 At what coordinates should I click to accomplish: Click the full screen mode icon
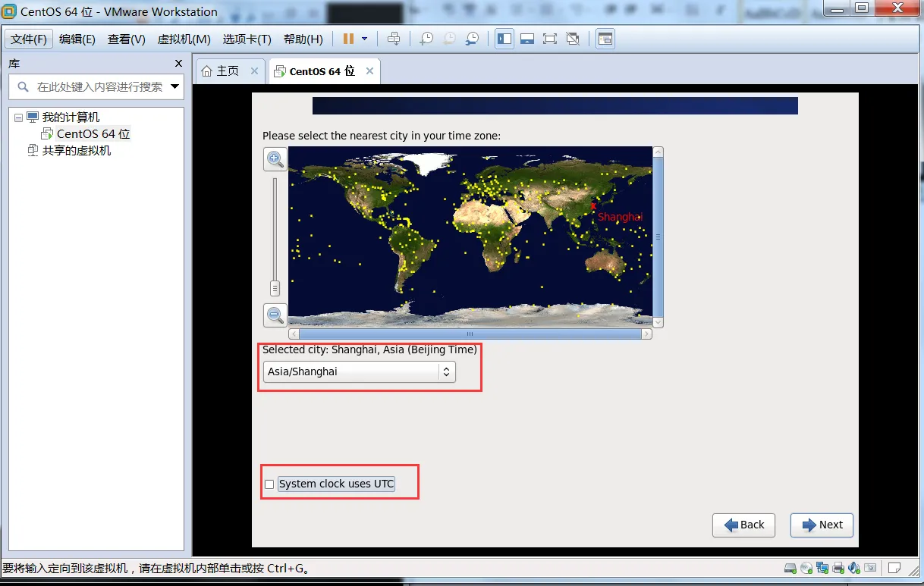point(550,39)
